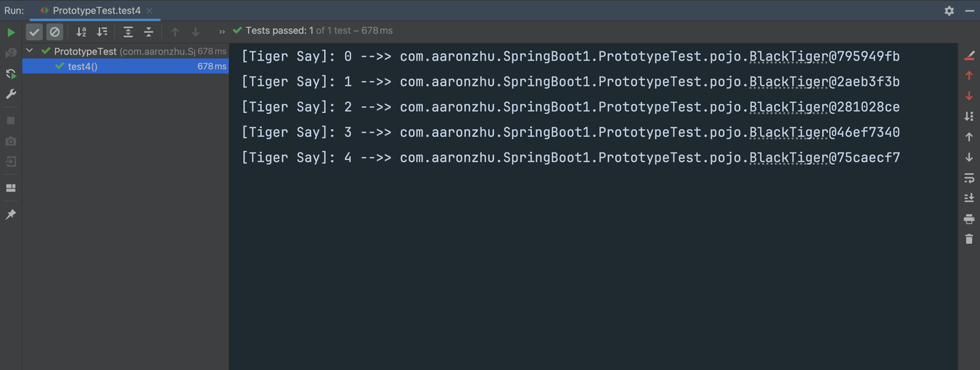
Task: Pin the Run tab with the pin icon
Action: tap(11, 215)
